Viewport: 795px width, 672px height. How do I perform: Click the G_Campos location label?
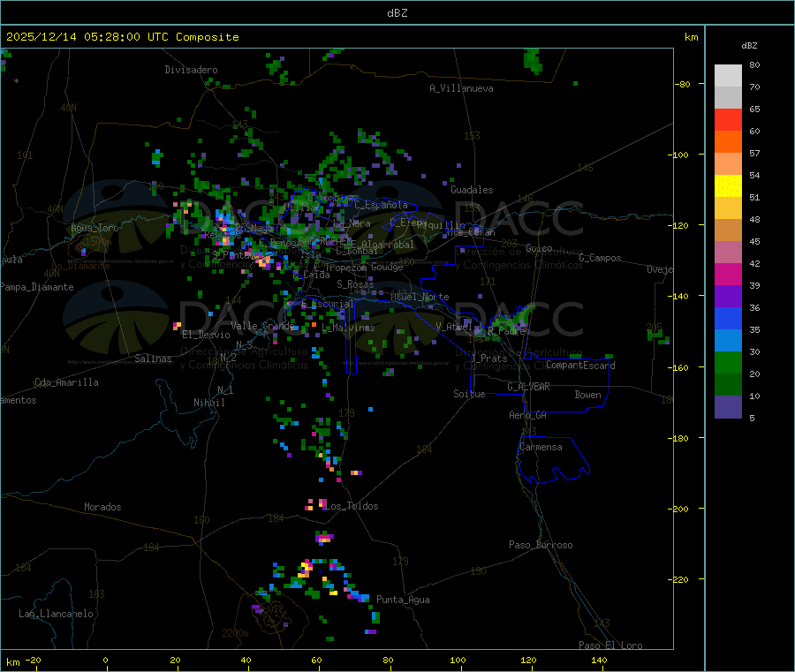[x=601, y=258]
